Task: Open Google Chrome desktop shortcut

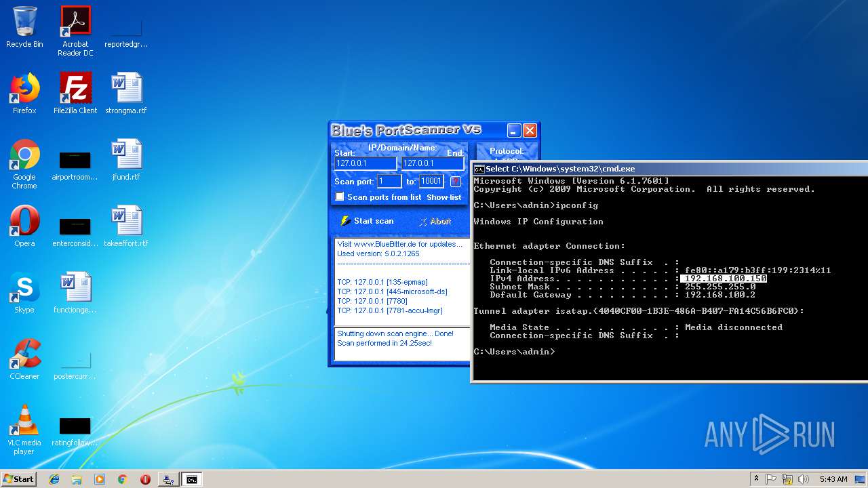Action: click(x=24, y=164)
